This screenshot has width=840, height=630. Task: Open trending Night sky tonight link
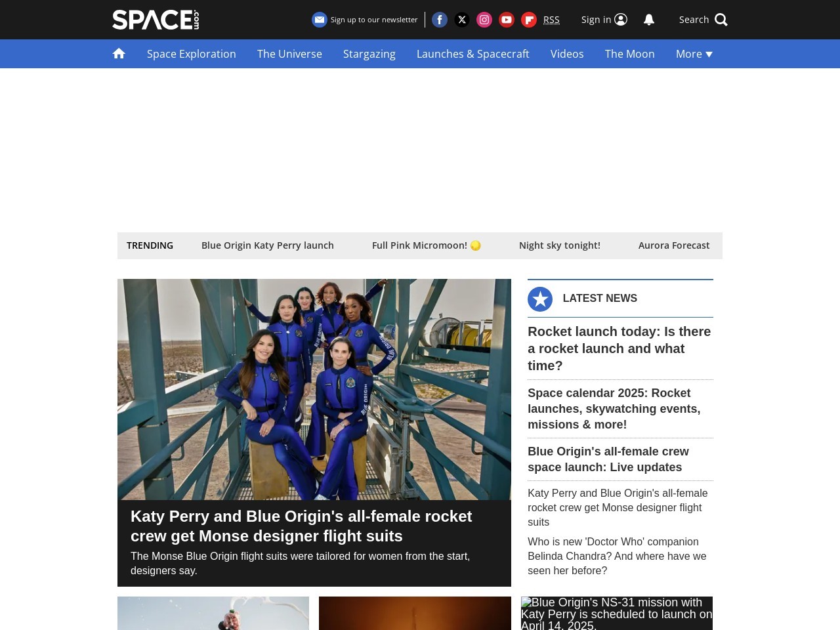click(560, 245)
